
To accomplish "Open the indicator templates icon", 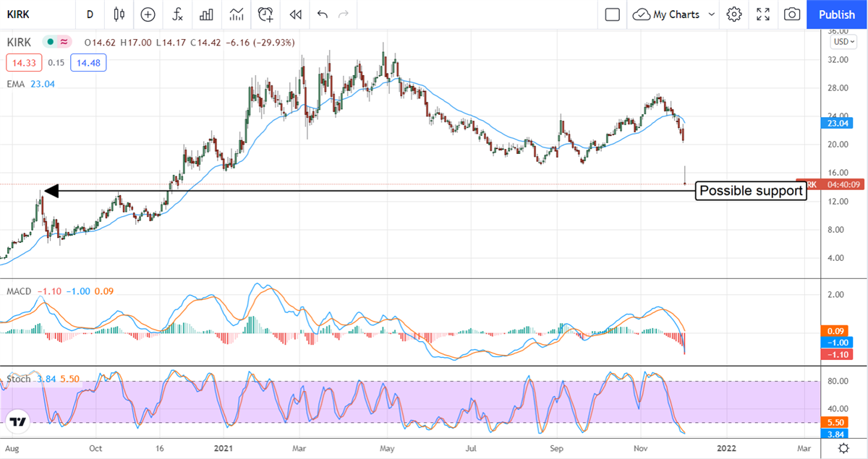I will click(x=236, y=14).
